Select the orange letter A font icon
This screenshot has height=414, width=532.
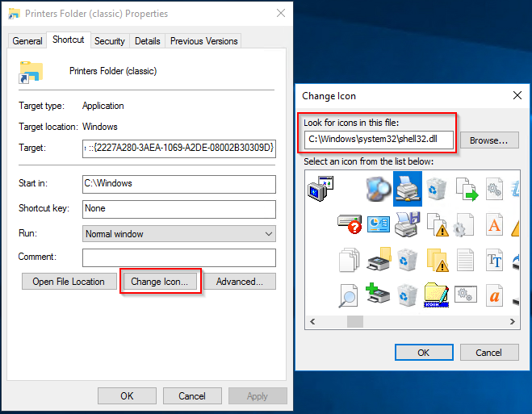[x=494, y=224]
